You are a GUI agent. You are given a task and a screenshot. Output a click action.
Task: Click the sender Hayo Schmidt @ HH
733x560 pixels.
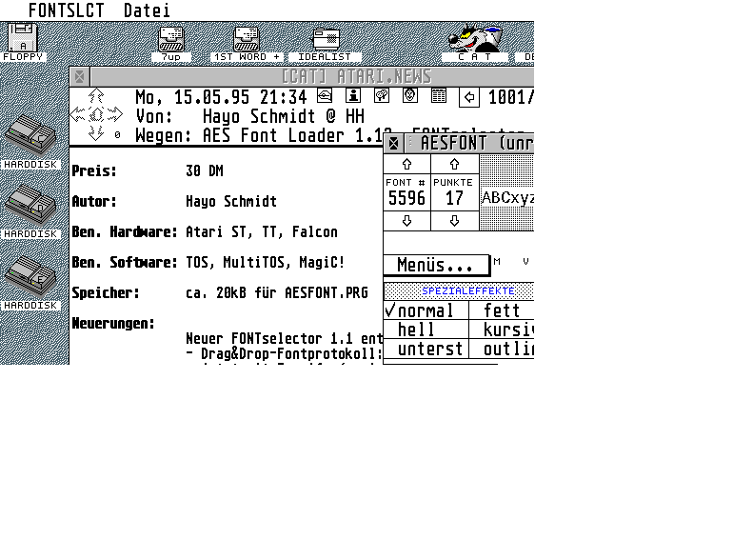coord(284,116)
